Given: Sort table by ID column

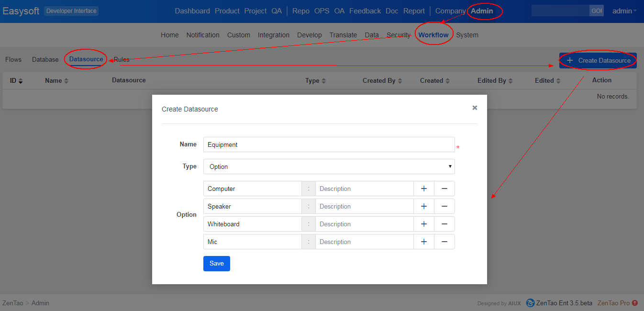Looking at the screenshot, I should pyautogui.click(x=16, y=81).
